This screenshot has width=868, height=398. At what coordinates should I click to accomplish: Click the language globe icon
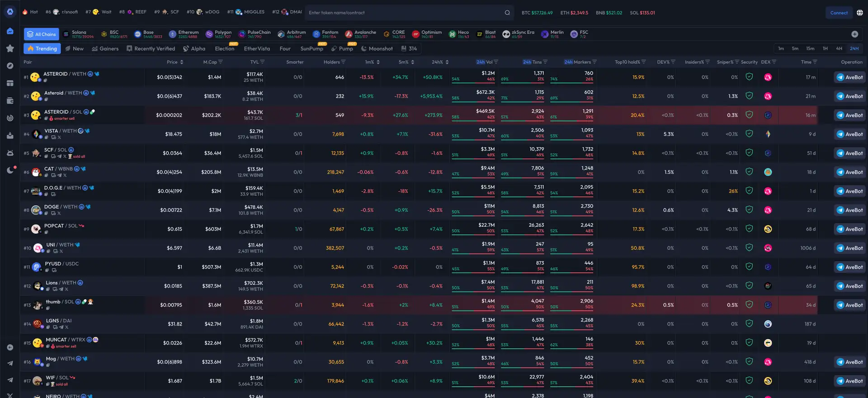tap(859, 13)
